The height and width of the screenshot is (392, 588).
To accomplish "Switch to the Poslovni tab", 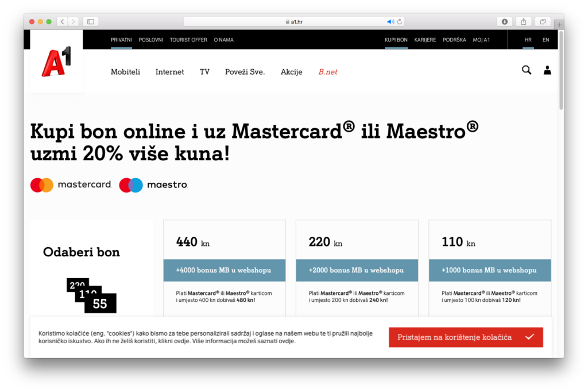I will pos(150,40).
